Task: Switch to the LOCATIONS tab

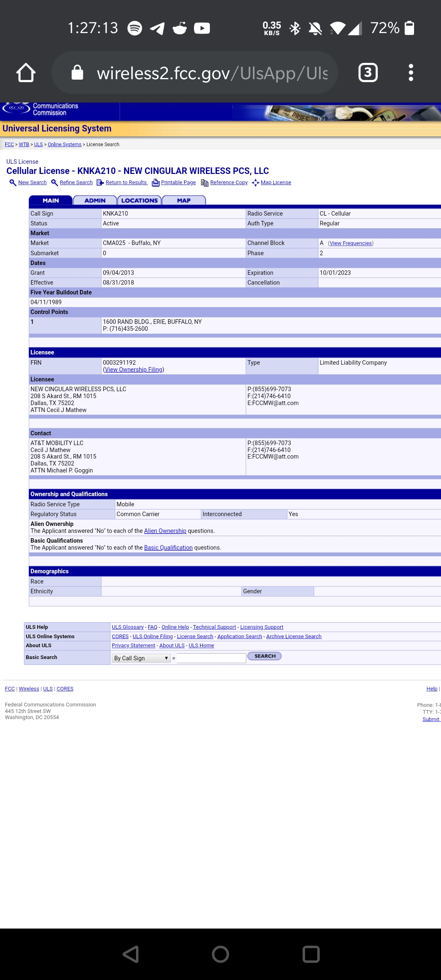Action: coord(140,200)
